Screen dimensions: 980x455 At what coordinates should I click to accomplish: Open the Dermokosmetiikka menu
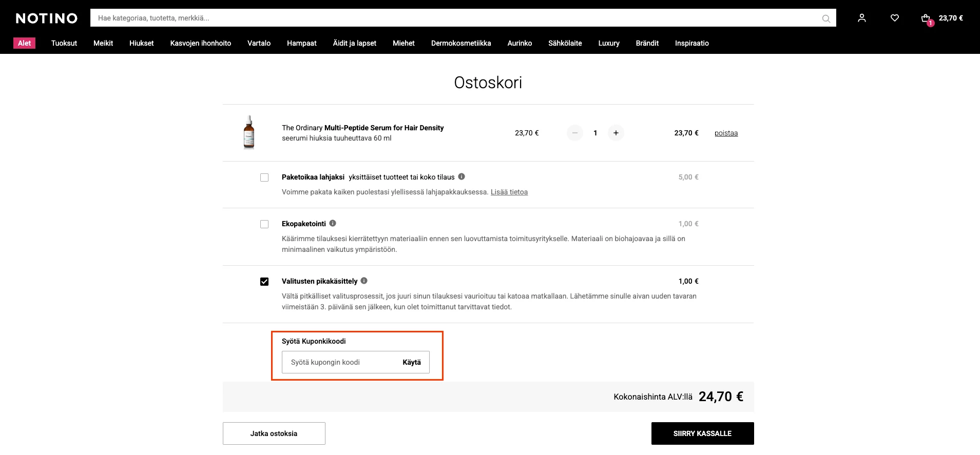pyautogui.click(x=461, y=43)
